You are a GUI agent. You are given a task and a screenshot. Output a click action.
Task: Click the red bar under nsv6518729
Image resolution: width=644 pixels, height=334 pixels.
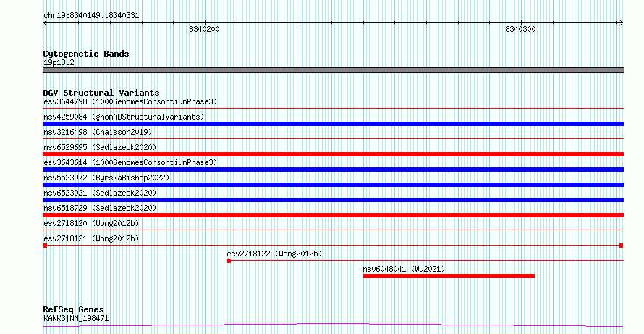[333, 215]
